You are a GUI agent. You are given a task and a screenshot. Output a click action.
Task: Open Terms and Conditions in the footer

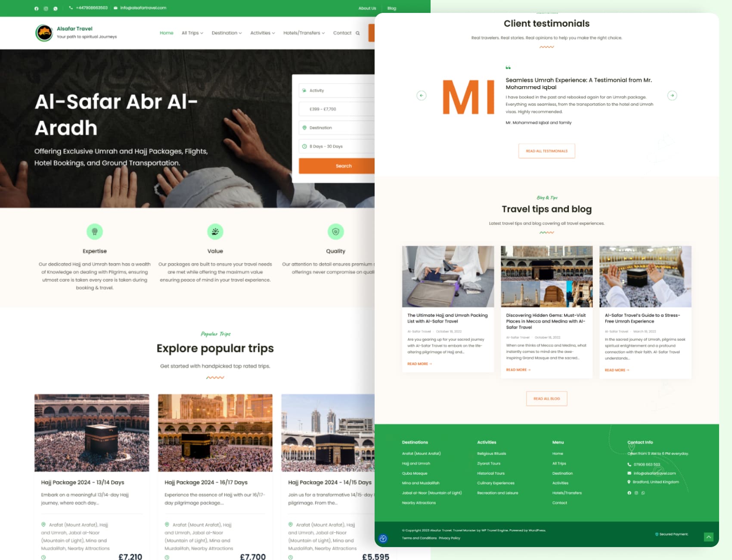[x=419, y=538]
